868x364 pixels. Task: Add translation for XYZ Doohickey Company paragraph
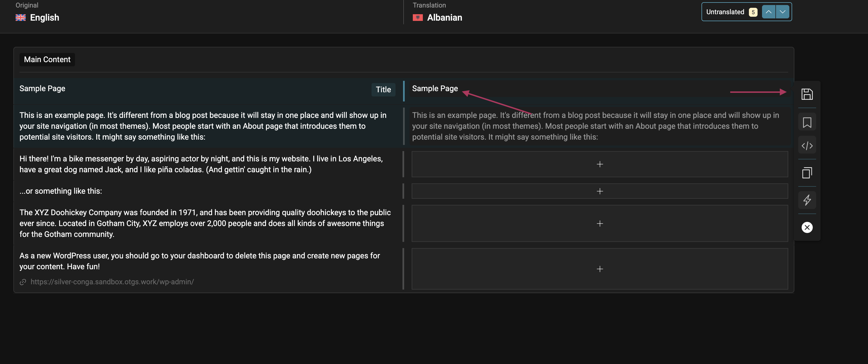[x=599, y=223]
